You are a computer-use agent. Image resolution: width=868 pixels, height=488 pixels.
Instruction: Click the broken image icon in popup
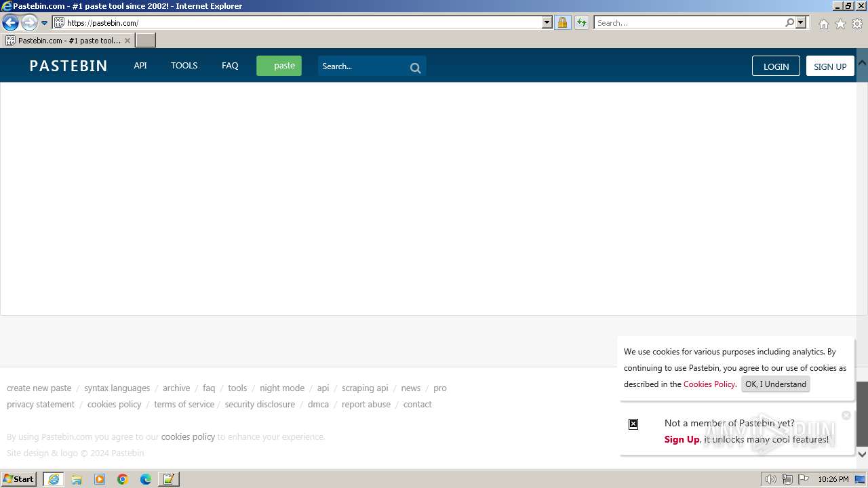[x=633, y=424]
